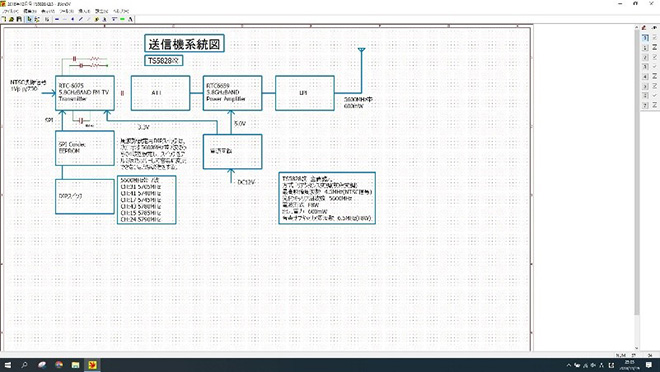Open the Windows Start menu

click(8, 365)
